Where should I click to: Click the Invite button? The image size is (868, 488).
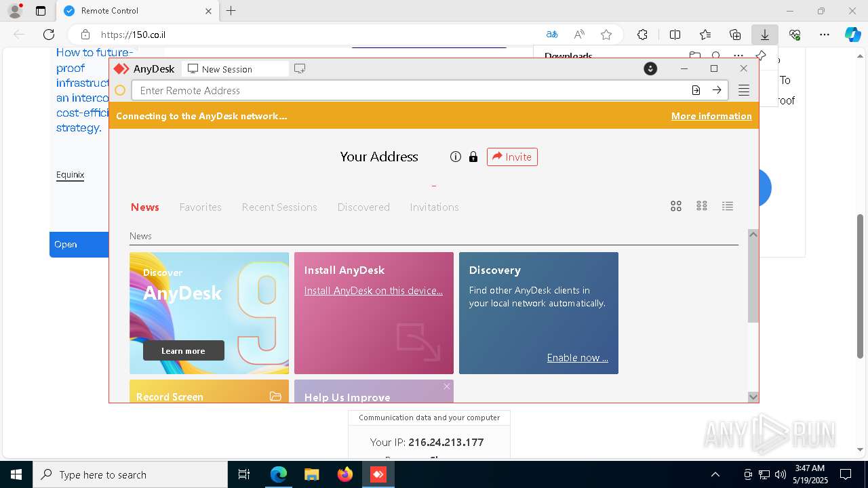pyautogui.click(x=512, y=157)
